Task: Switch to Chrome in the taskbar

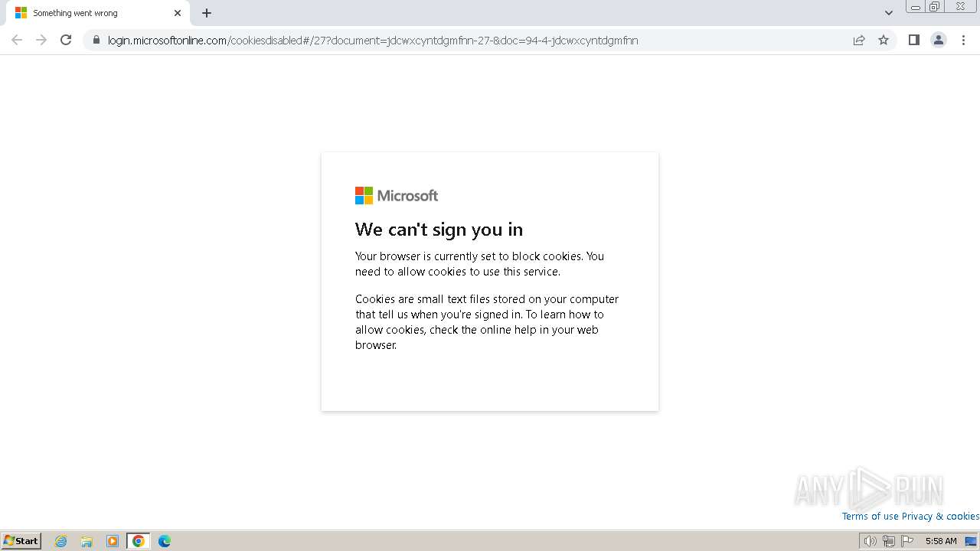Action: tap(138, 541)
